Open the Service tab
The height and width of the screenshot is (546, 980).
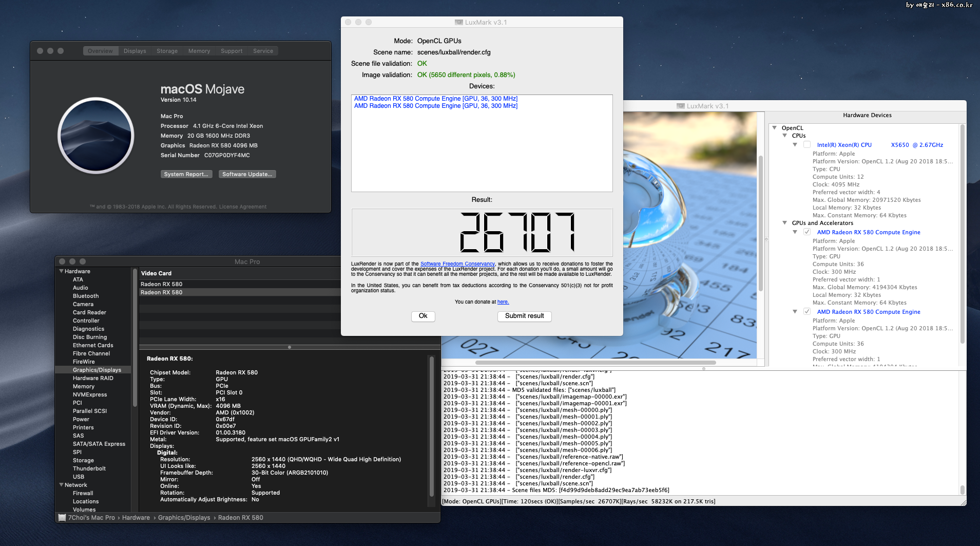tap(263, 51)
